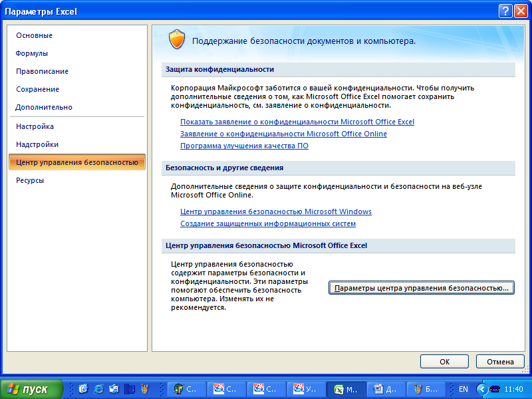Image resolution: width=532 pixels, height=399 pixels.
Task: Click the EN language indicator
Action: (463, 389)
